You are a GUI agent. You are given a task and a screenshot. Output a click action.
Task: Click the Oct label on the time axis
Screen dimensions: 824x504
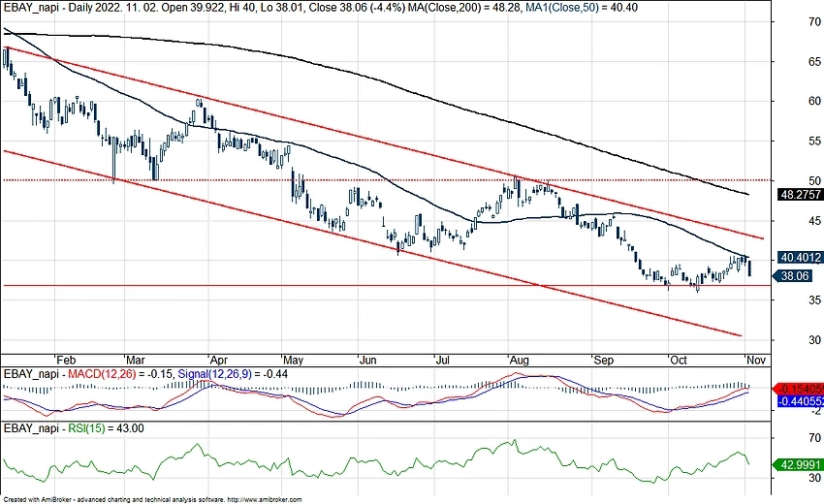[678, 360]
